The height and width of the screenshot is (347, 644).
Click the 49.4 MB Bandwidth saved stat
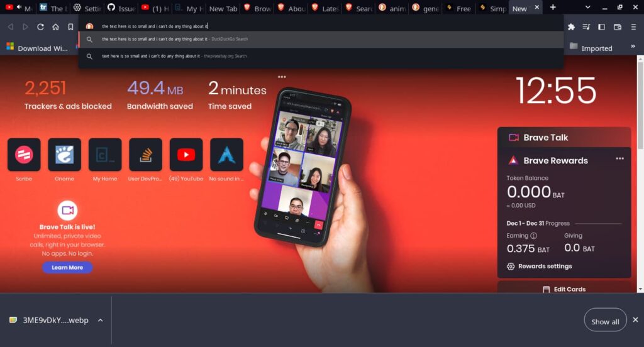point(160,95)
